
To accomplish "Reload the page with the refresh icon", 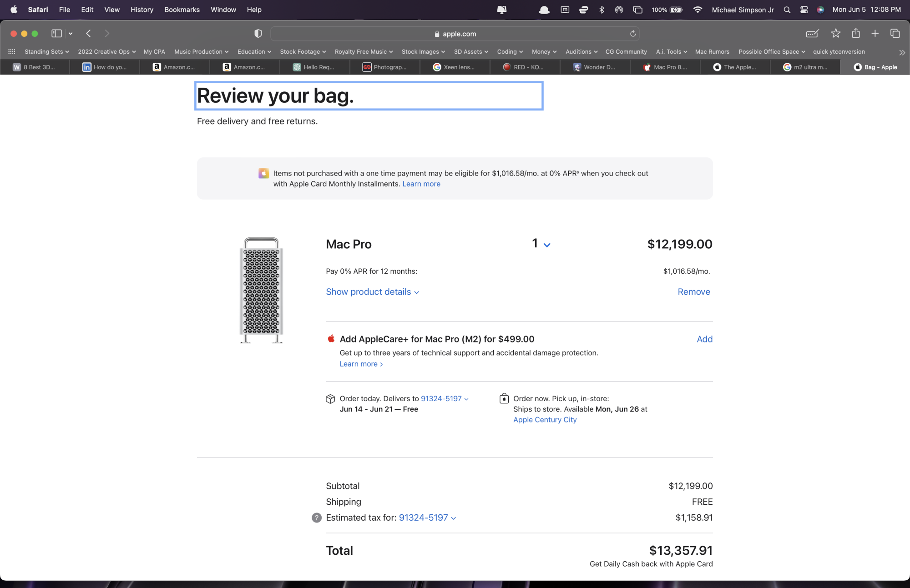I will click(632, 34).
